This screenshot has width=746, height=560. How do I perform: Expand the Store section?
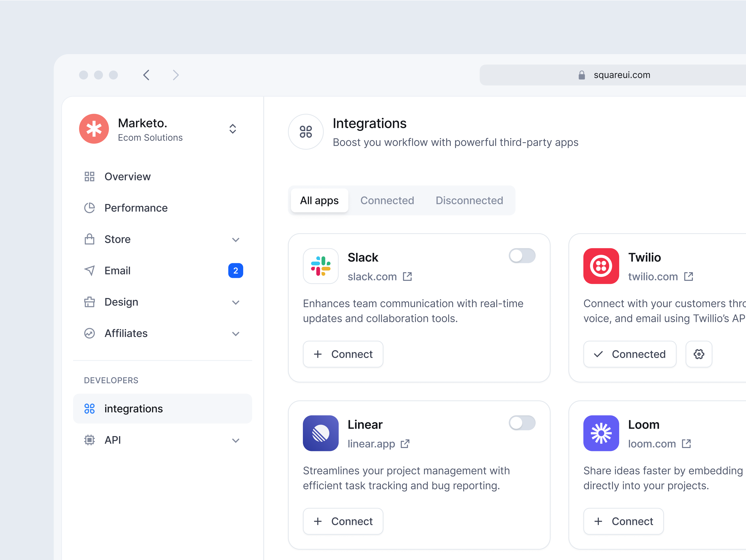pos(236,239)
